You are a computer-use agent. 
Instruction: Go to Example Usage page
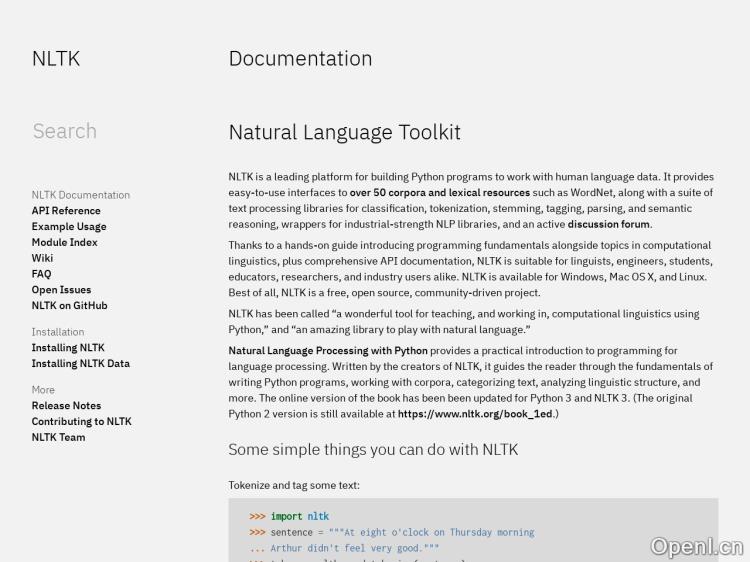click(x=69, y=226)
